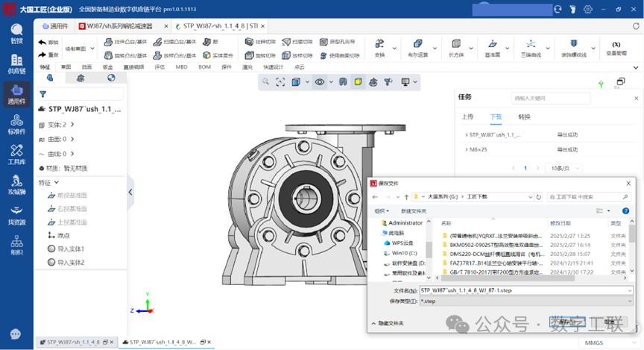Screen dimensions: 644x350
Task: Open the 10条/页 page size dropdown
Action: (x=564, y=168)
